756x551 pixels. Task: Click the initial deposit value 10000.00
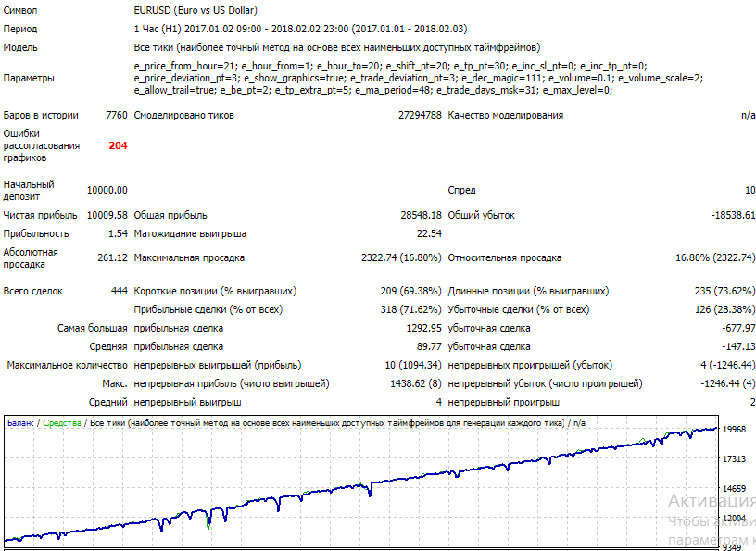point(107,190)
